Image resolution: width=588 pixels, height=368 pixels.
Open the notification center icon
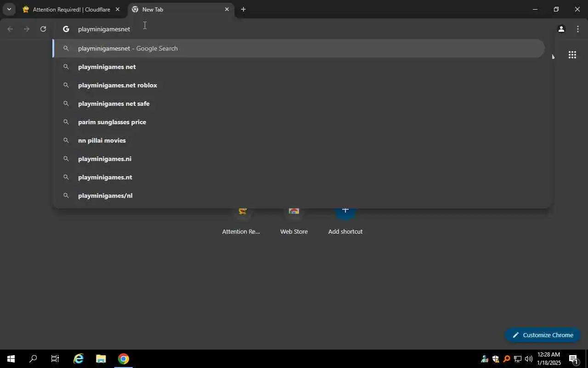[x=573, y=359]
